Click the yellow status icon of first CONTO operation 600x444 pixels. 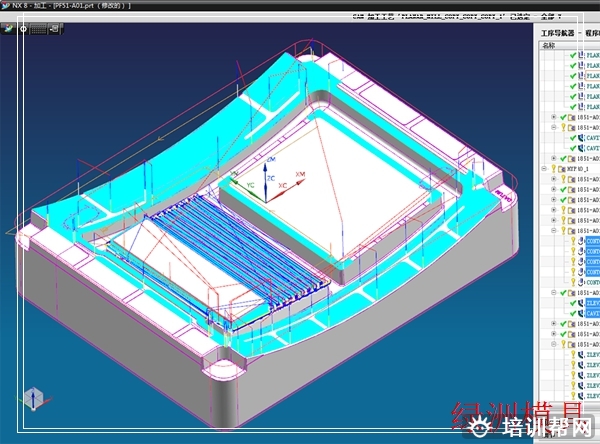pos(575,240)
